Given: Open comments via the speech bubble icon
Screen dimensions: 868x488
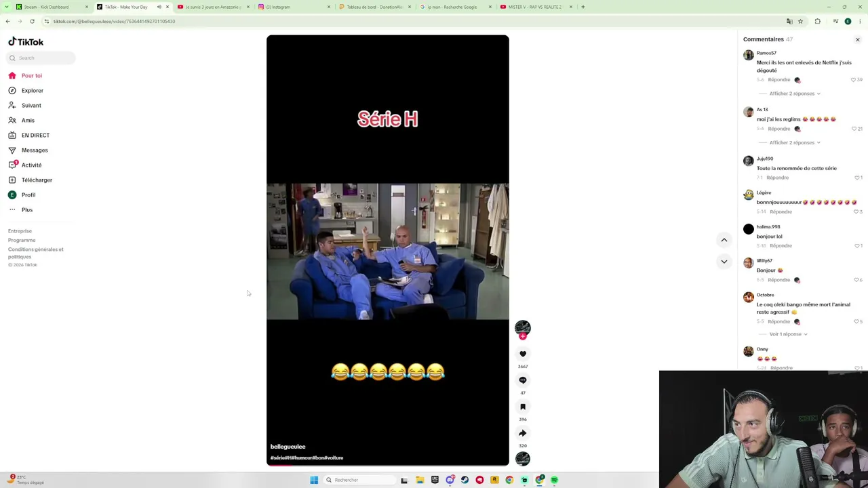Looking at the screenshot, I should coord(523,380).
